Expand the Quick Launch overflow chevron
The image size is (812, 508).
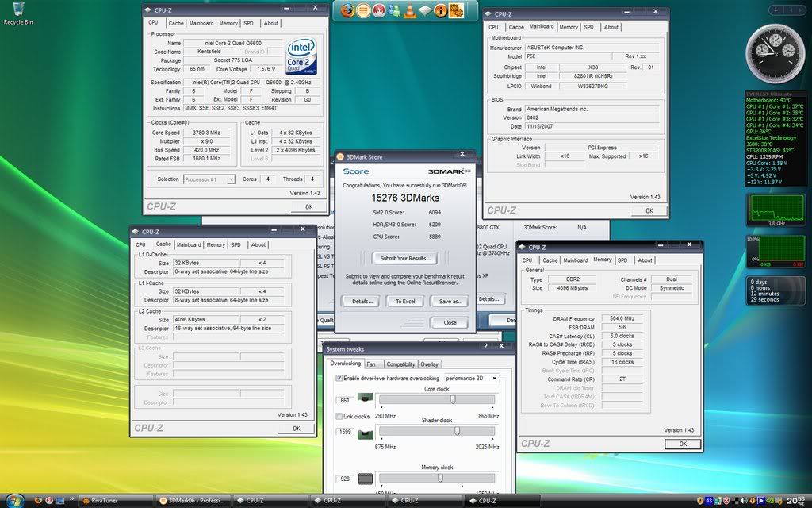(71, 499)
